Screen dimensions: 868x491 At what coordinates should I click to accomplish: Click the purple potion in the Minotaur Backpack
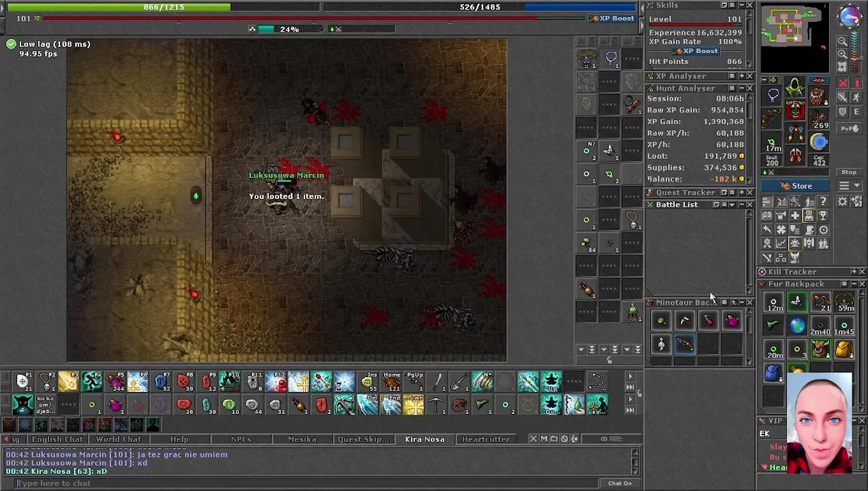tap(732, 321)
